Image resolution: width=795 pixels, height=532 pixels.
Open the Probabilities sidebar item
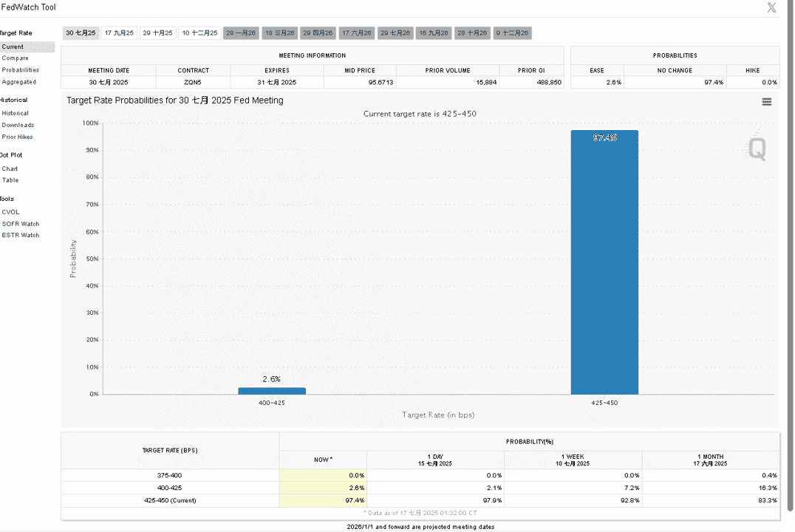(x=20, y=70)
